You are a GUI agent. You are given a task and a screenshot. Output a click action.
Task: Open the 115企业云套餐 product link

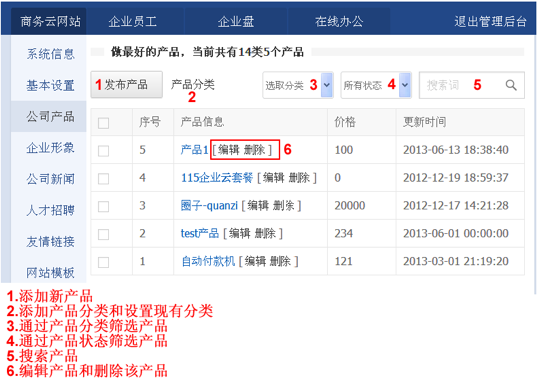point(217,178)
